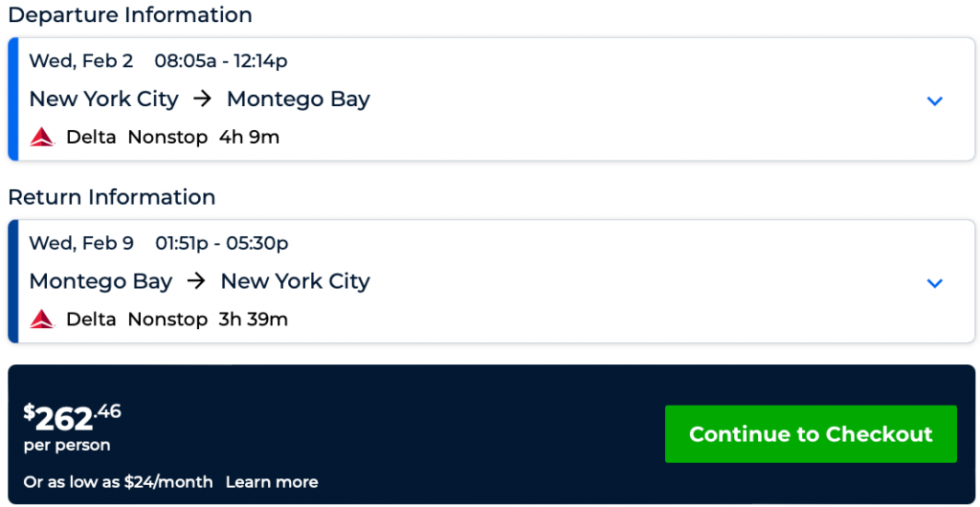Click the 01:51p - 05:30p return time

point(221,243)
